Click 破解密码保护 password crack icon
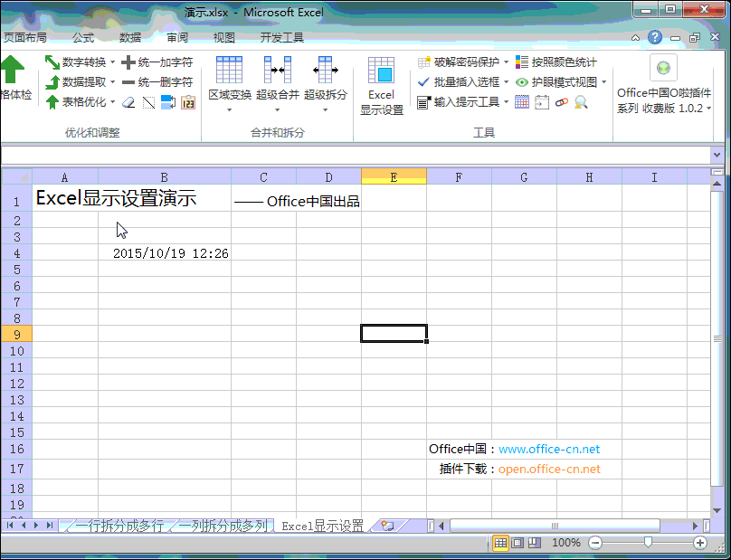731x560 pixels. point(423,62)
